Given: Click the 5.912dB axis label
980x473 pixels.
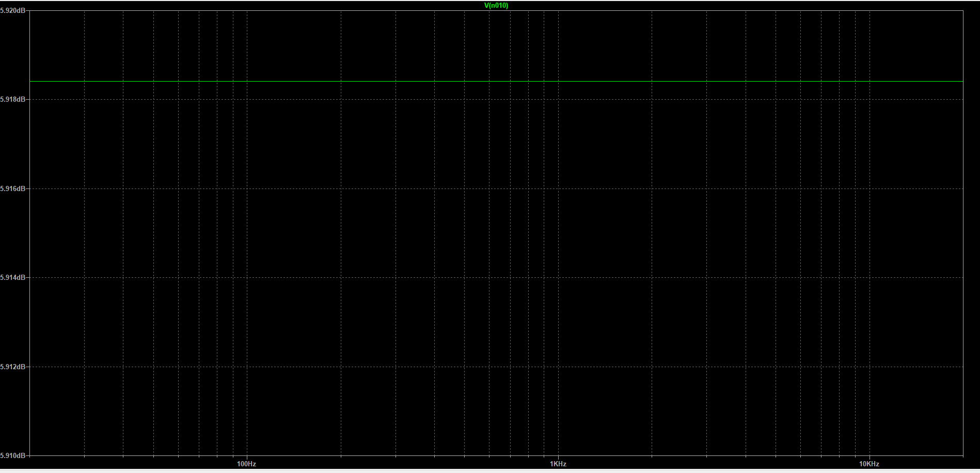Looking at the screenshot, I should (x=13, y=367).
